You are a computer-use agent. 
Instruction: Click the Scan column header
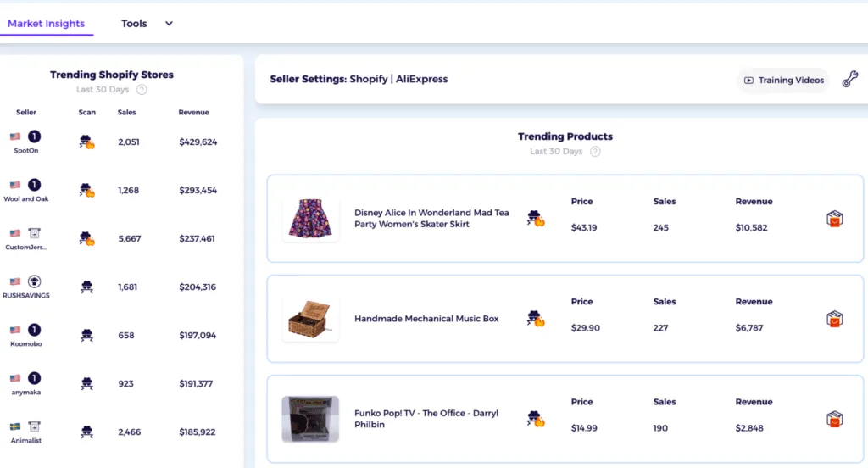pyautogui.click(x=87, y=113)
